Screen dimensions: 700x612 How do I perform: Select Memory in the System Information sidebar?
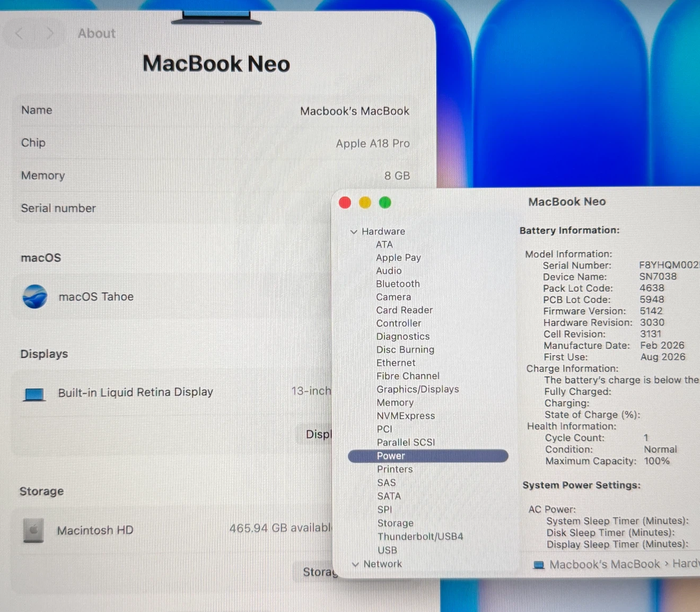(x=395, y=403)
